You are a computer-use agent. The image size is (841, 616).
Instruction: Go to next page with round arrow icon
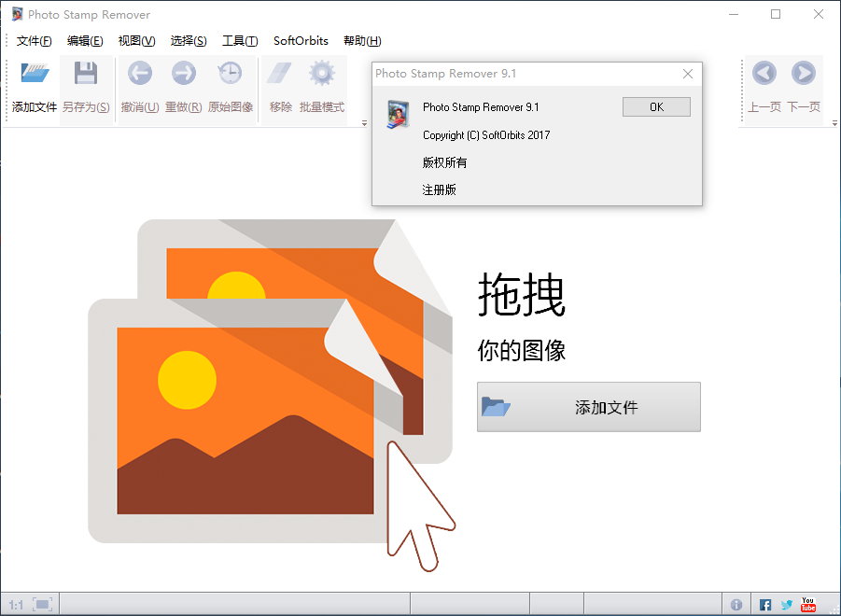click(x=804, y=73)
